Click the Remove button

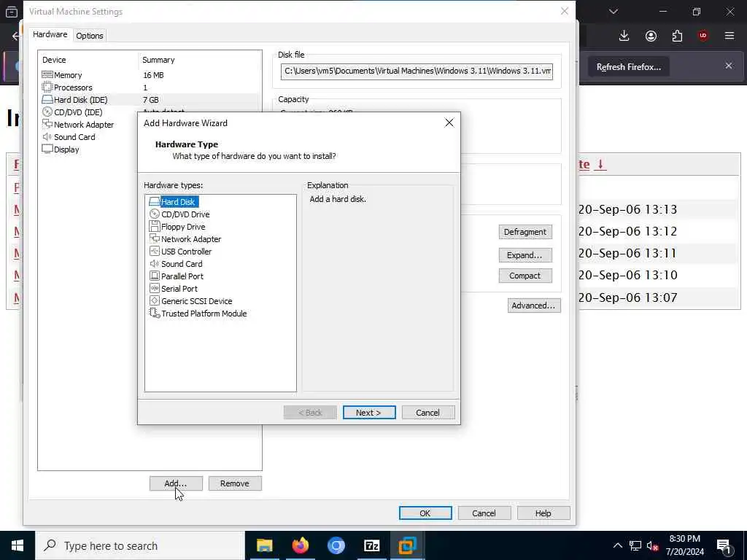pyautogui.click(x=235, y=483)
